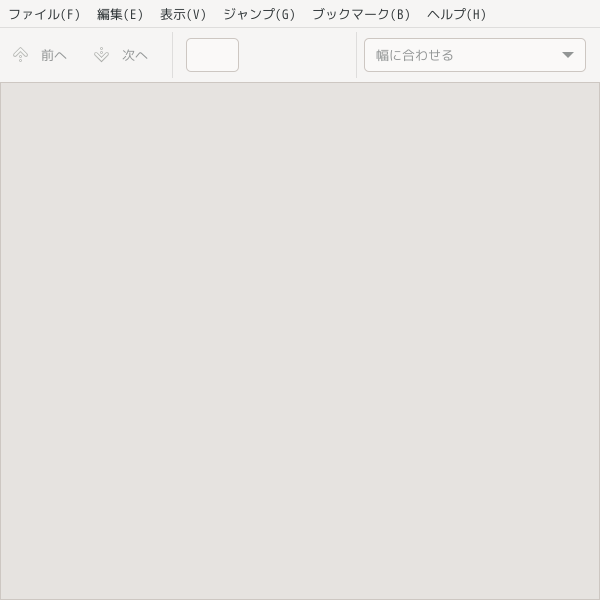Click the toolbar's left edge before 前へ icon
The image size is (600, 600).
pos(5,55)
